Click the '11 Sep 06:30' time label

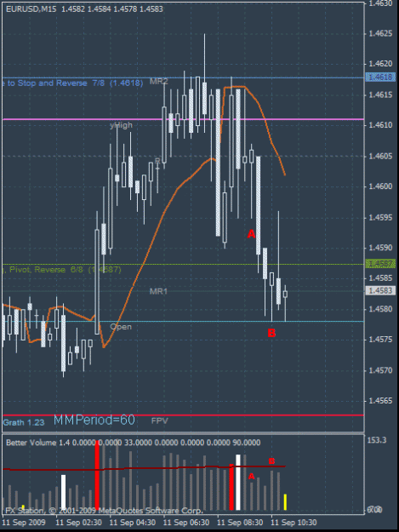point(186,522)
